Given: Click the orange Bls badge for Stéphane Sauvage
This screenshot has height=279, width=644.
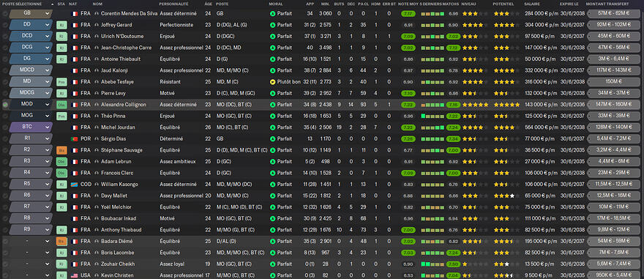Looking at the screenshot, I should click(x=61, y=150).
